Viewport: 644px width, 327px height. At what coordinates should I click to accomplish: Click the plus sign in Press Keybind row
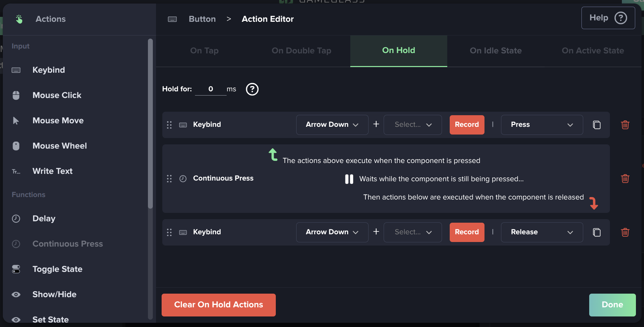pyautogui.click(x=376, y=124)
